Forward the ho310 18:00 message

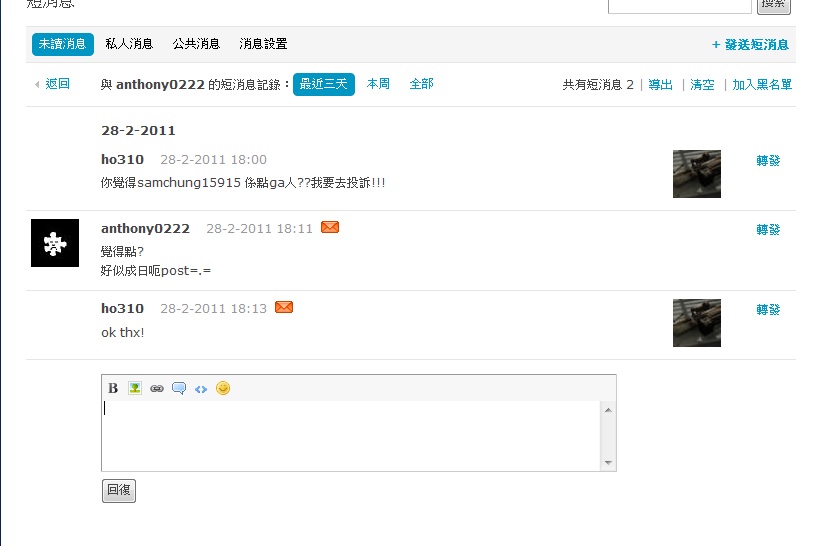point(768,161)
